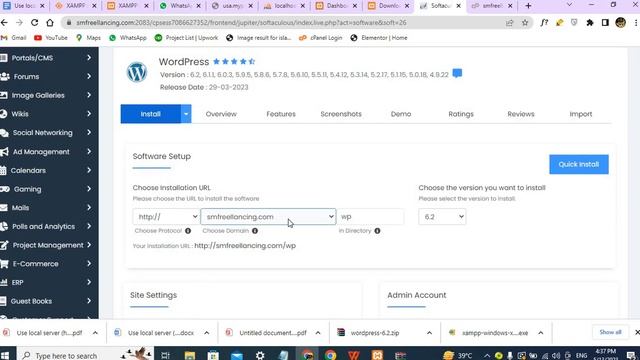The height and width of the screenshot is (360, 640).
Task: Open the downloaded xampp-windows exe file
Action: pyautogui.click(x=495, y=333)
